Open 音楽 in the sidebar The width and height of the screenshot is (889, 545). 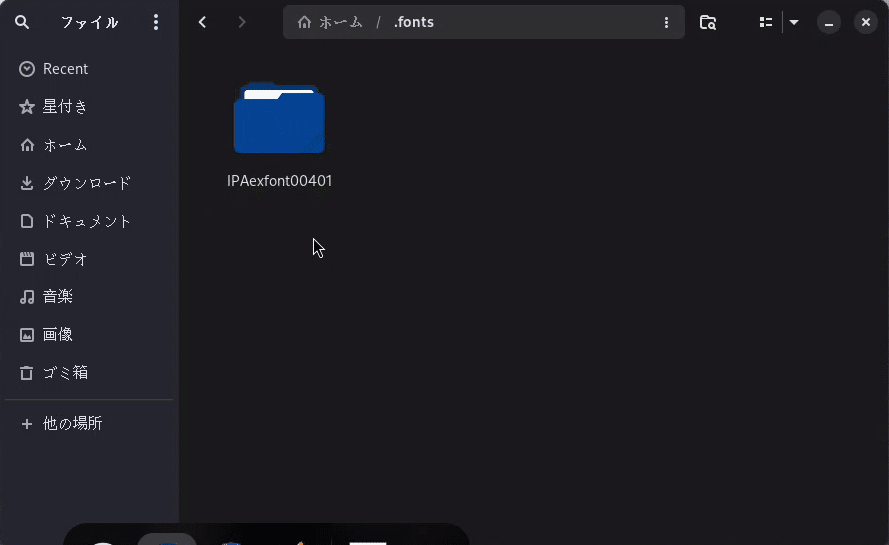(x=89, y=296)
